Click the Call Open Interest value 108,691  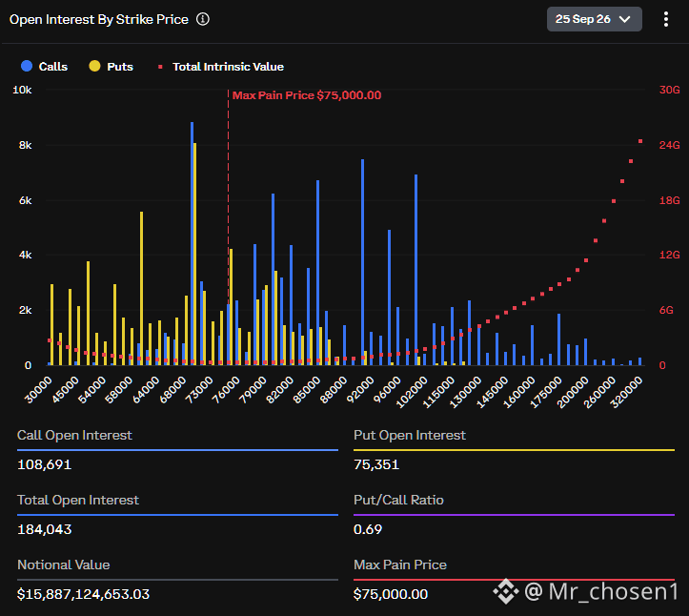pyautogui.click(x=45, y=464)
